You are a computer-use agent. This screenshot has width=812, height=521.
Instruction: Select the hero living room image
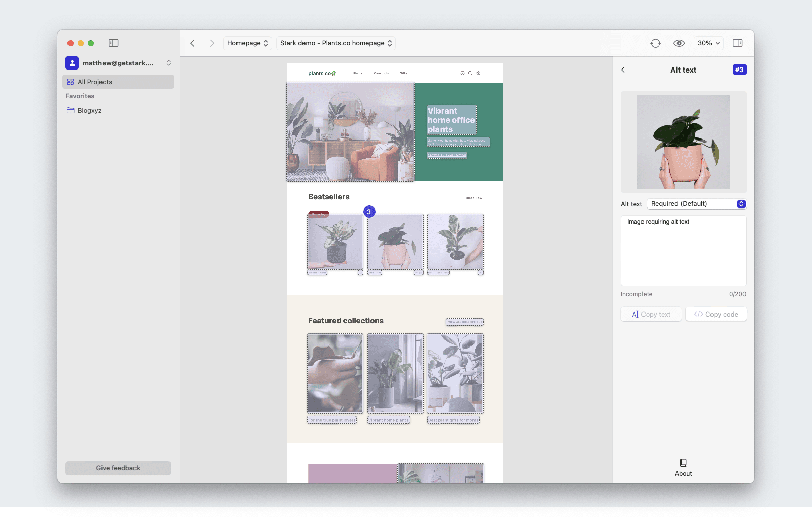tap(350, 132)
